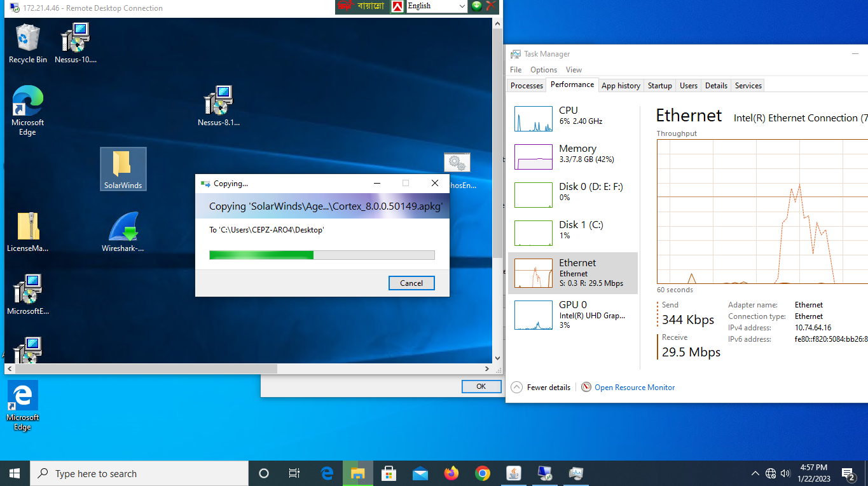The width and height of the screenshot is (868, 486).
Task: Show hidden tray icons chevron
Action: (x=755, y=473)
